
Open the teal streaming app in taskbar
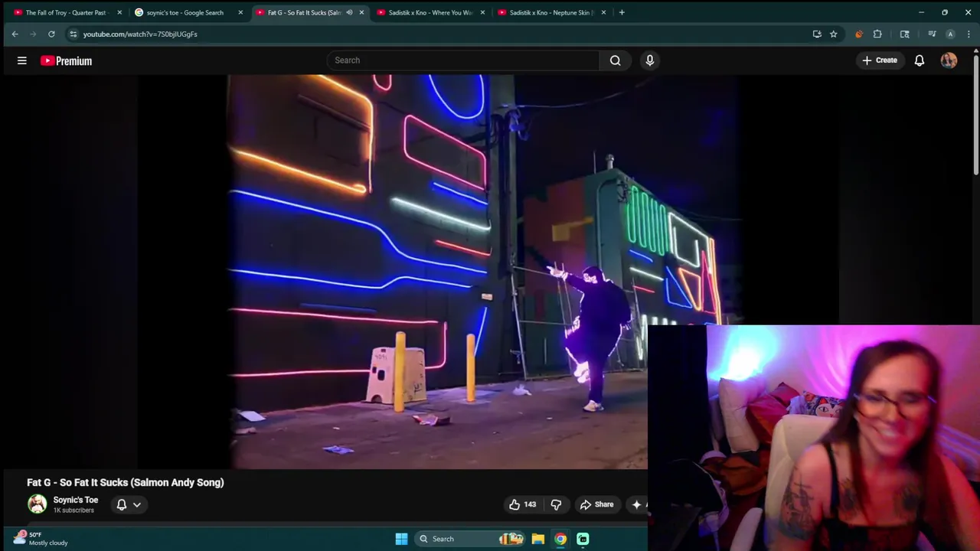click(583, 539)
